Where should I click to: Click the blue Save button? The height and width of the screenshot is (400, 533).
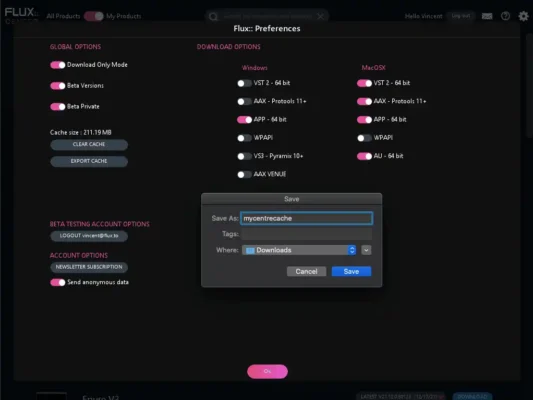(x=351, y=272)
